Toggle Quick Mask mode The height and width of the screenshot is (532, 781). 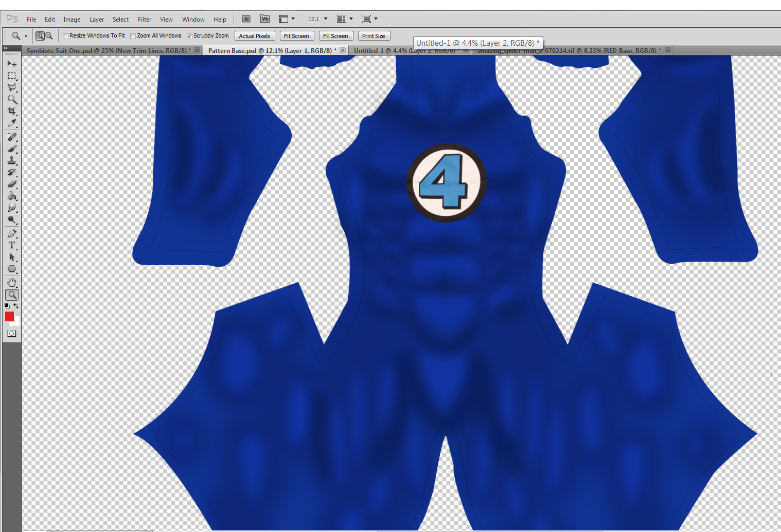[x=12, y=334]
